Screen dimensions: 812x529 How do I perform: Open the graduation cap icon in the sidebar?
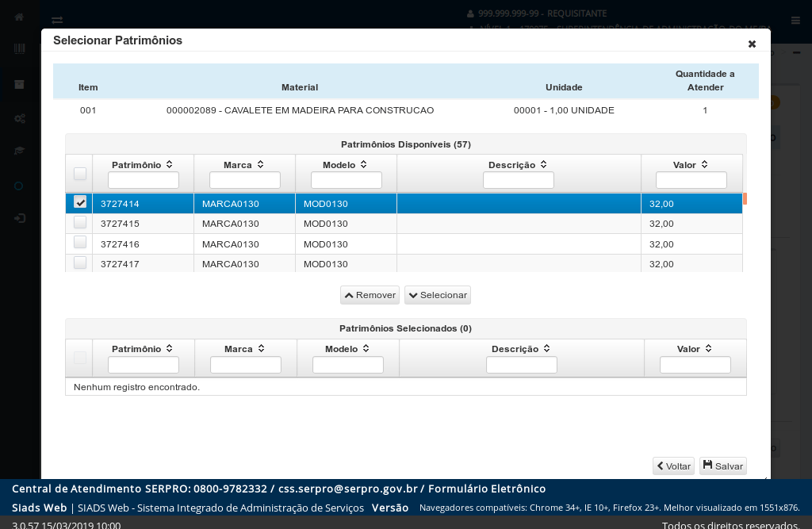19,151
